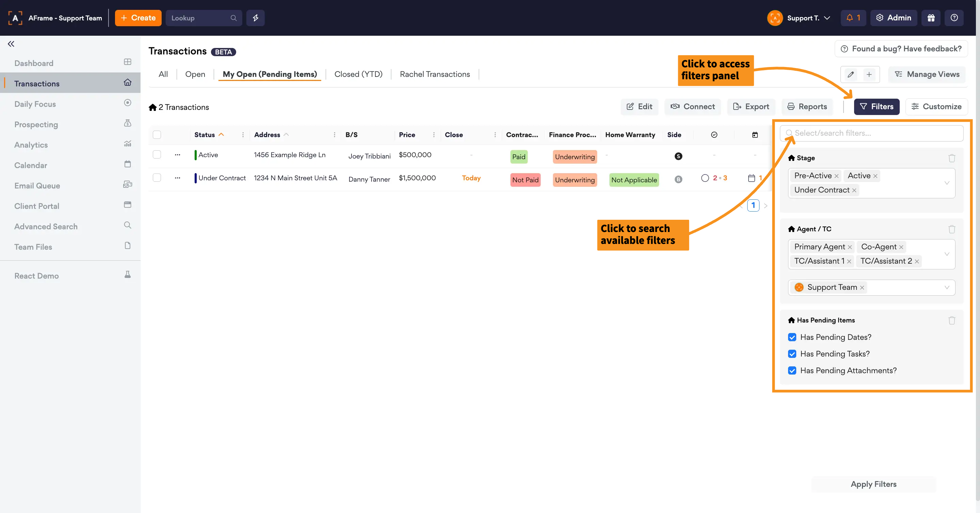Delete the Stage filter with trash icon
This screenshot has height=513, width=980.
951,158
